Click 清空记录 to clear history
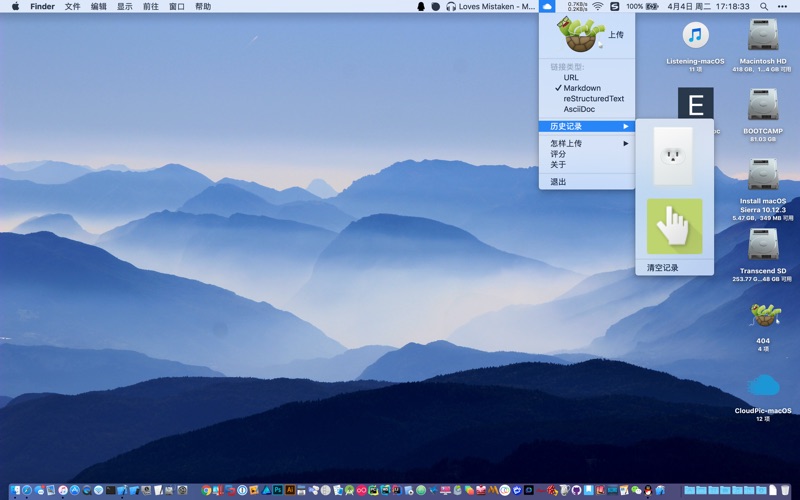Viewport: 800px width, 500px height. pyautogui.click(x=663, y=268)
